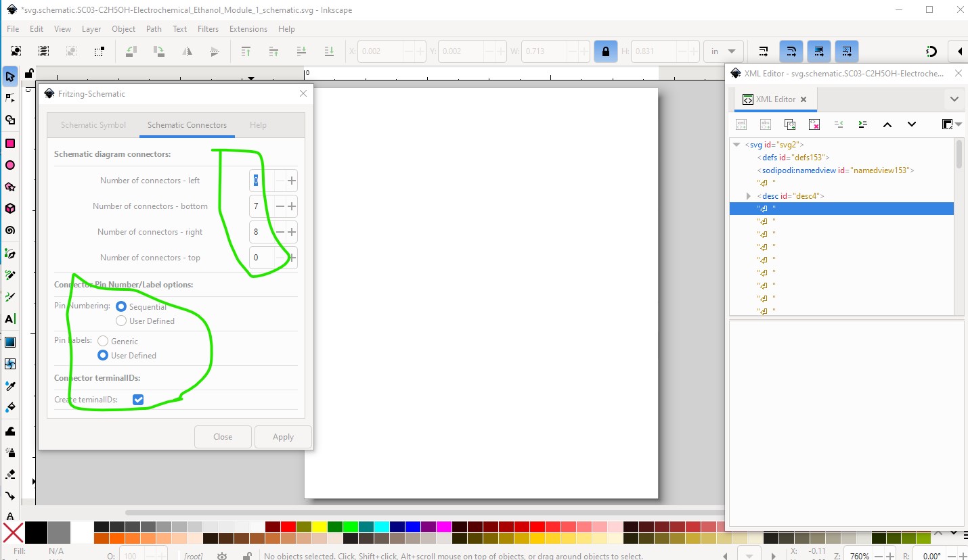Increase the bottom connectors count with plus
The image size is (968, 560).
[292, 206]
